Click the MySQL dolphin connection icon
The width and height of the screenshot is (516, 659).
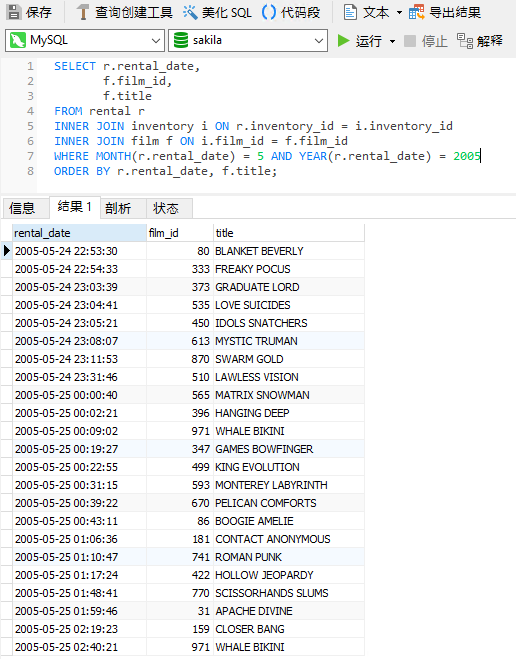click(18, 40)
